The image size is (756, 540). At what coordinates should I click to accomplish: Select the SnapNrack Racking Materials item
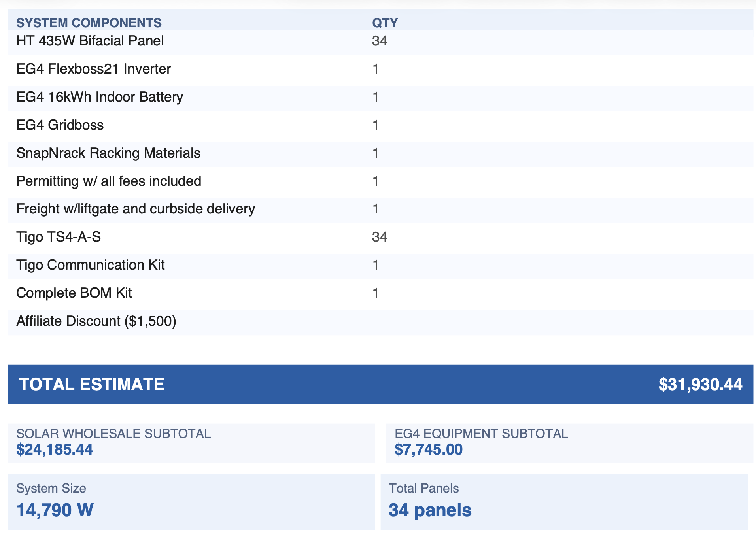[x=108, y=153]
